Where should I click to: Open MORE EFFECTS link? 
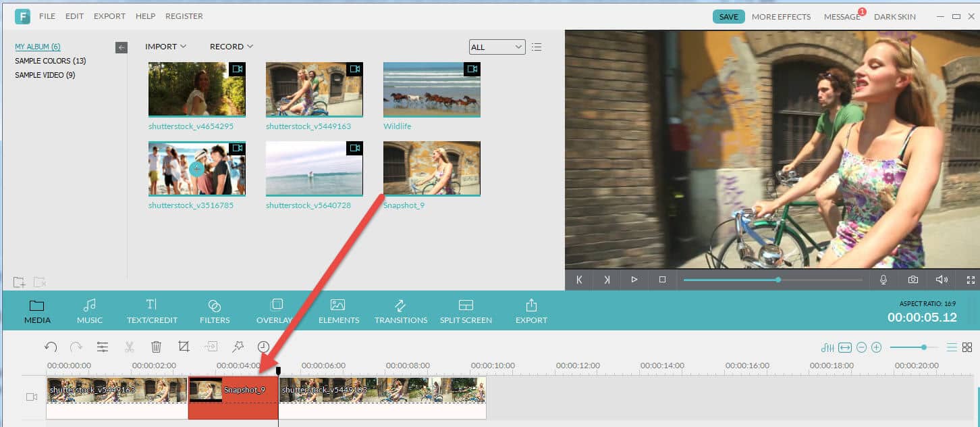coord(781,17)
